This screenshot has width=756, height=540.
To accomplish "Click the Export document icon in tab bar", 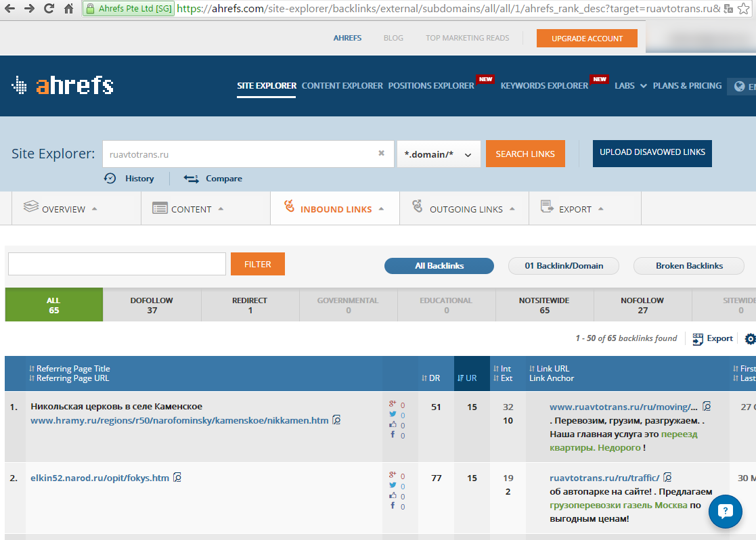I will coord(547,206).
